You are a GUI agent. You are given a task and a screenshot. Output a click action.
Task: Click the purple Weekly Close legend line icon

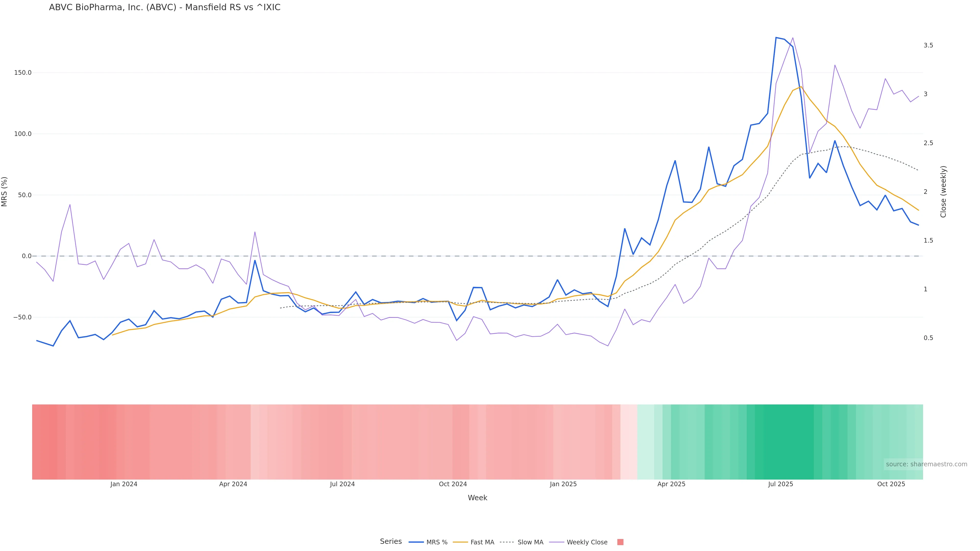coord(557,542)
